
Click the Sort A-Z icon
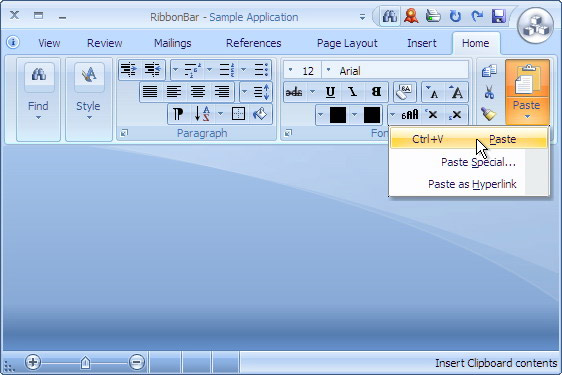202,114
